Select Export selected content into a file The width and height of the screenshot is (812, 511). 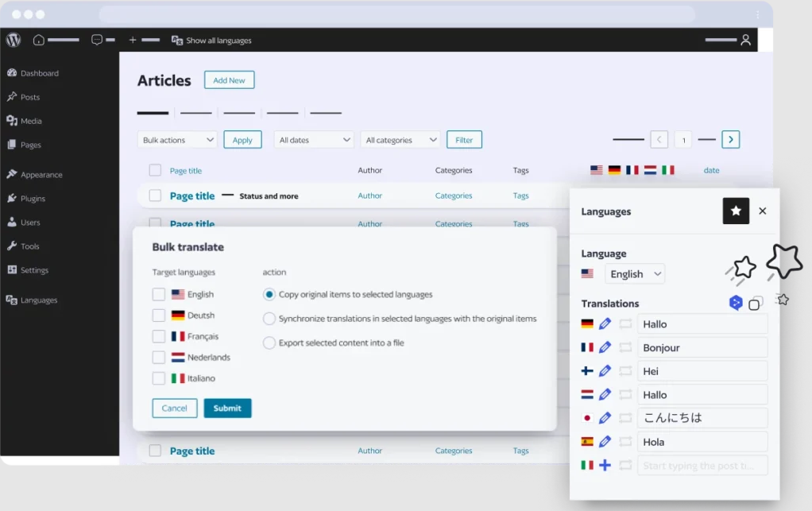coord(269,343)
